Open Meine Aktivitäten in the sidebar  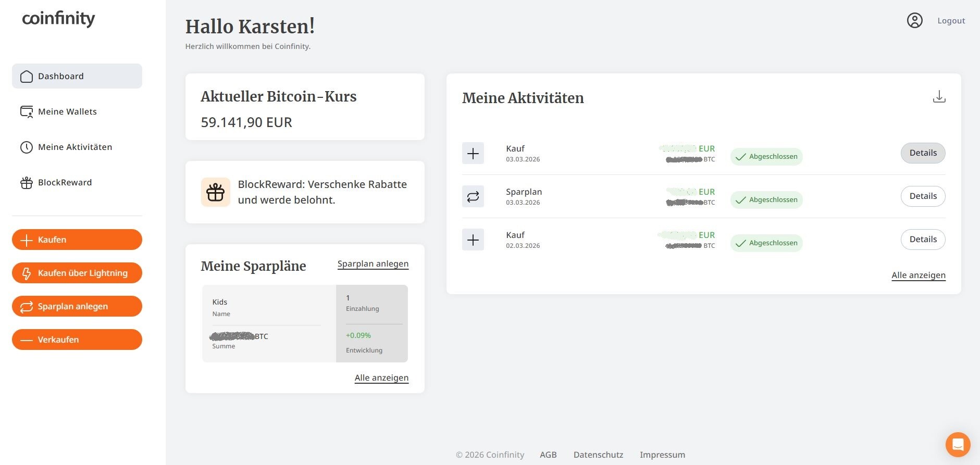point(75,147)
